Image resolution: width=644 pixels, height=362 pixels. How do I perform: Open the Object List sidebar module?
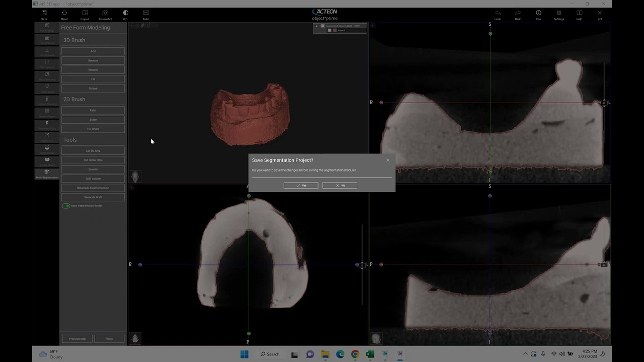pos(47,137)
